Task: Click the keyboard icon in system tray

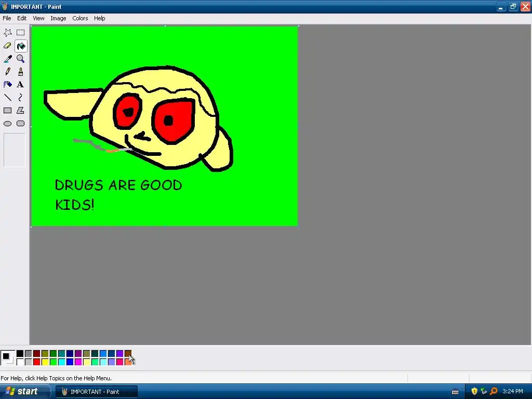Action: (x=455, y=392)
